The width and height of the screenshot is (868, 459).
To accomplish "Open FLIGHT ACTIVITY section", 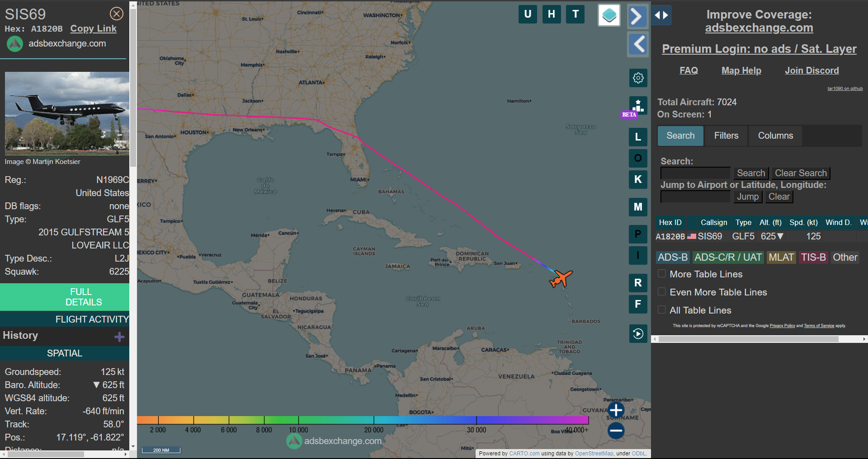I will [65, 319].
